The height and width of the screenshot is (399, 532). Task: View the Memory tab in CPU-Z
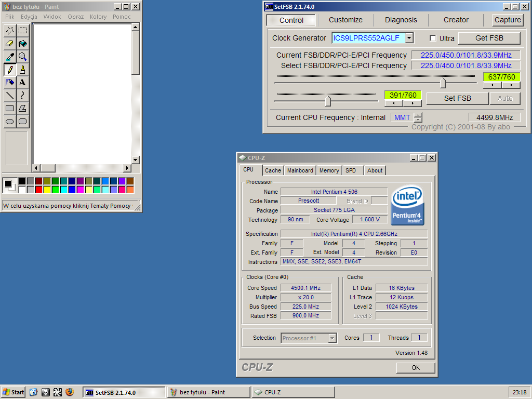(329, 170)
